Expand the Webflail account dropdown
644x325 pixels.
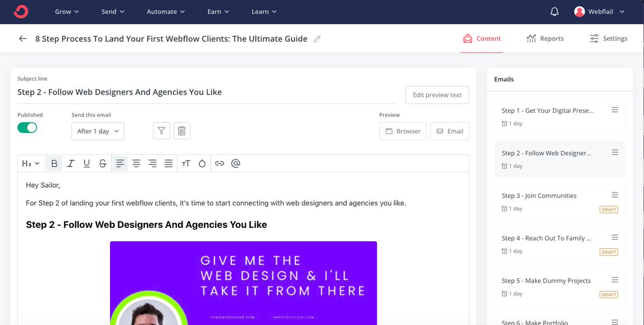click(x=622, y=12)
